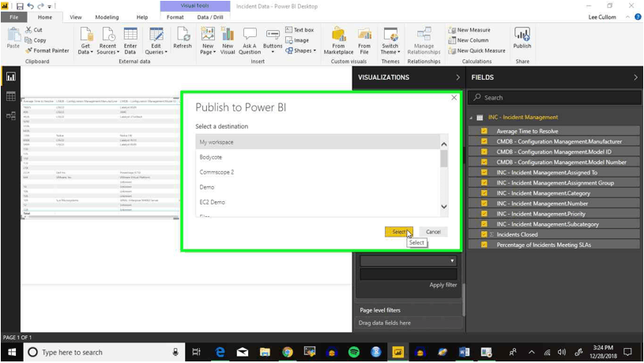Choose the Bodycote workspace

(318, 157)
